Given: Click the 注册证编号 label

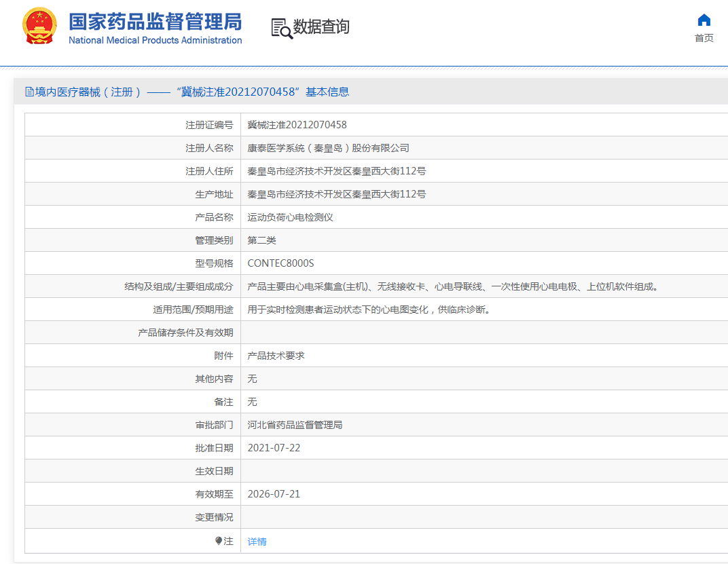Looking at the screenshot, I should (209, 125).
